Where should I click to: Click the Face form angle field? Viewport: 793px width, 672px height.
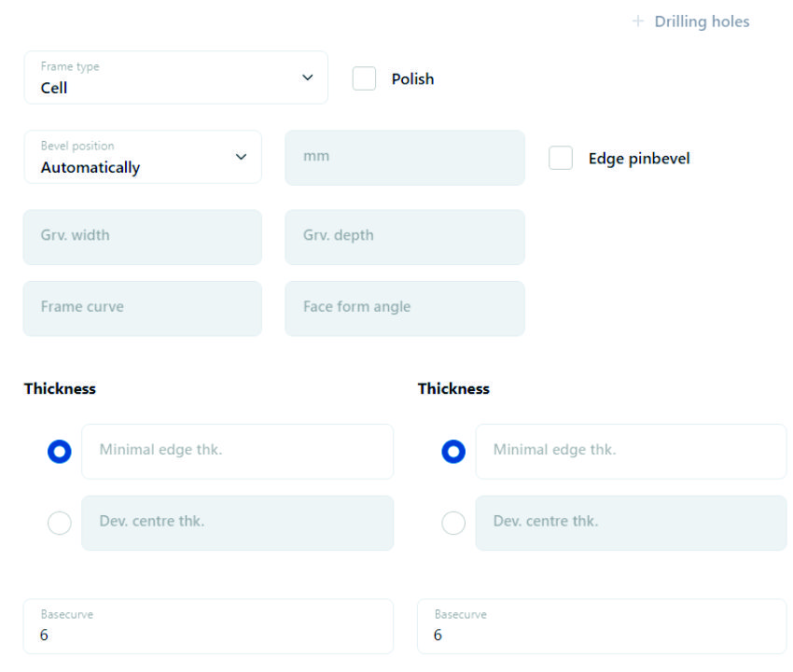404,307
